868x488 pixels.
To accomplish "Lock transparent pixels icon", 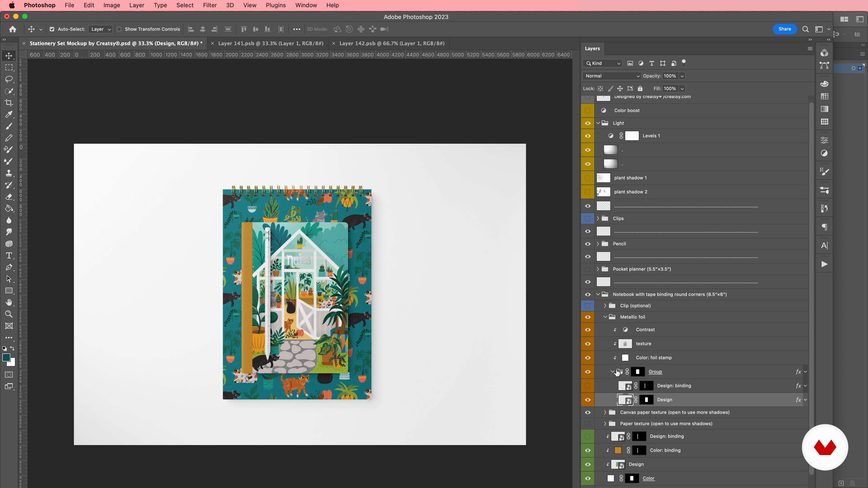I will (600, 89).
